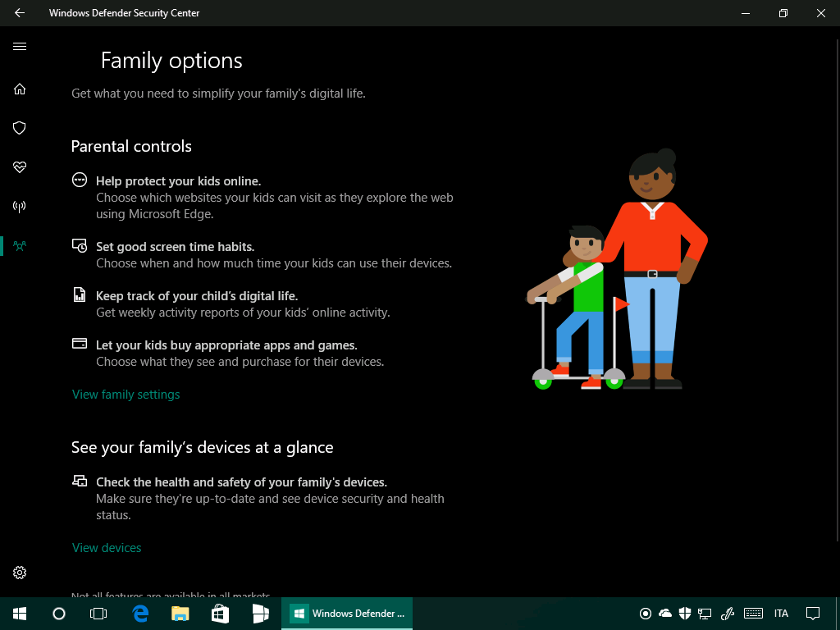Click 'Keep track of your child's digital life.'
Image resolution: width=840 pixels, height=630 pixels.
pyautogui.click(x=197, y=296)
